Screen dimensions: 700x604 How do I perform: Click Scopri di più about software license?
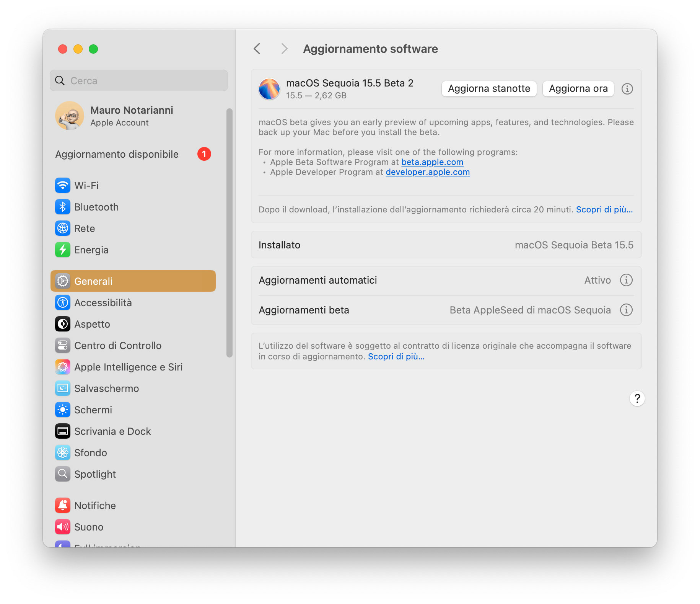click(x=396, y=357)
